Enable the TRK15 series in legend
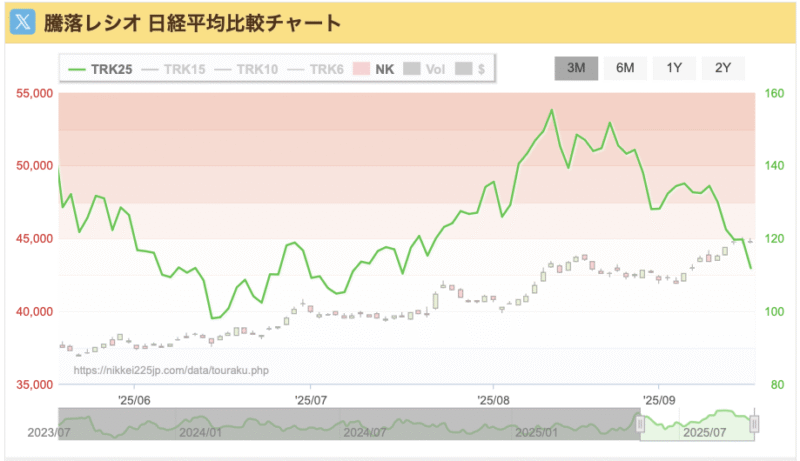This screenshot has height=461, width=800. [x=173, y=69]
